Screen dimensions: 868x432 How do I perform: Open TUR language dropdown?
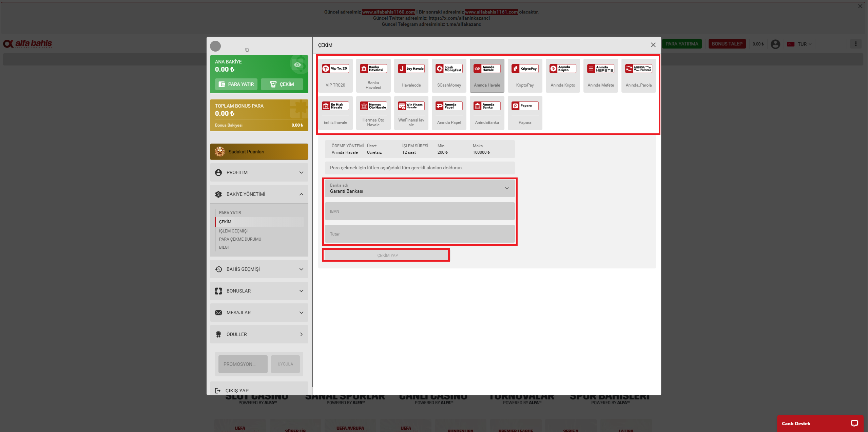click(799, 44)
